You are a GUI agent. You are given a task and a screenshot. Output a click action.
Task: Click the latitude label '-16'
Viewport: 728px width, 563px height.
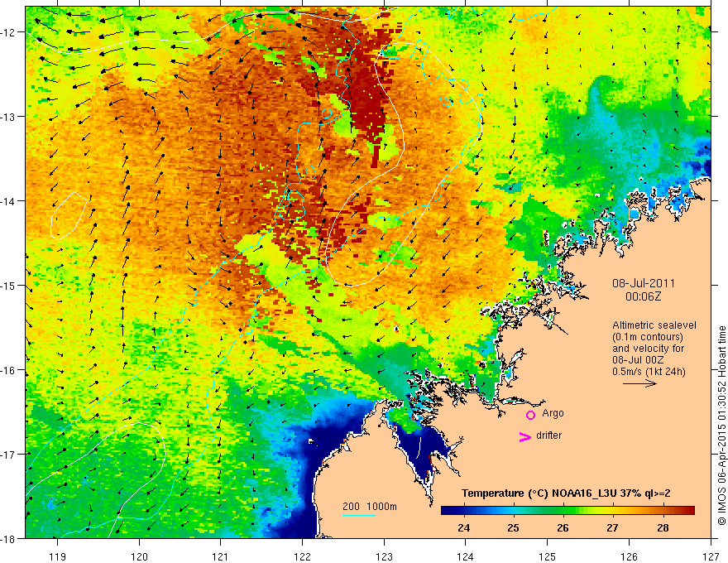point(8,370)
